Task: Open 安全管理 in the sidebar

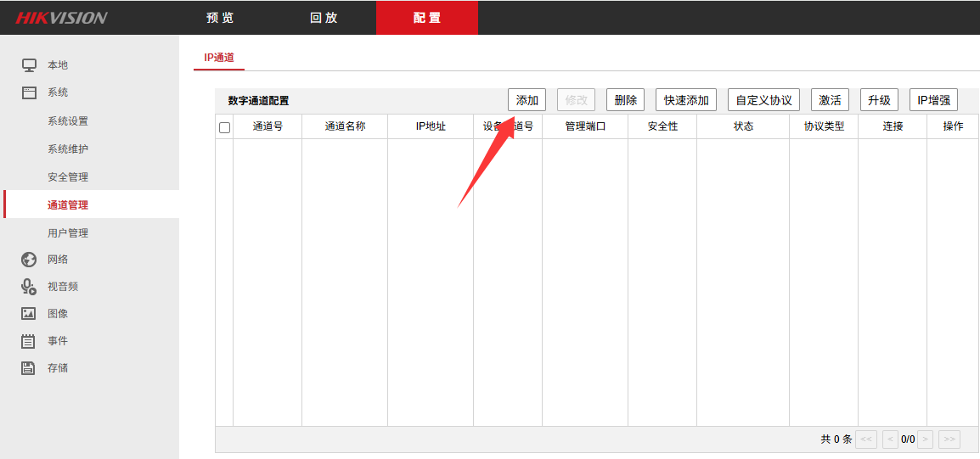Action: pos(68,177)
